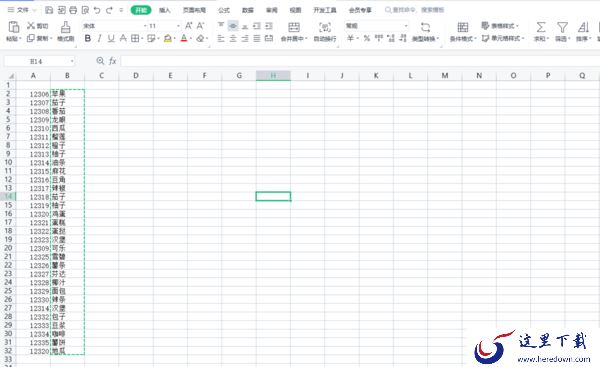Toggle underline formatting
This screenshot has height=367, width=600.
click(x=111, y=38)
